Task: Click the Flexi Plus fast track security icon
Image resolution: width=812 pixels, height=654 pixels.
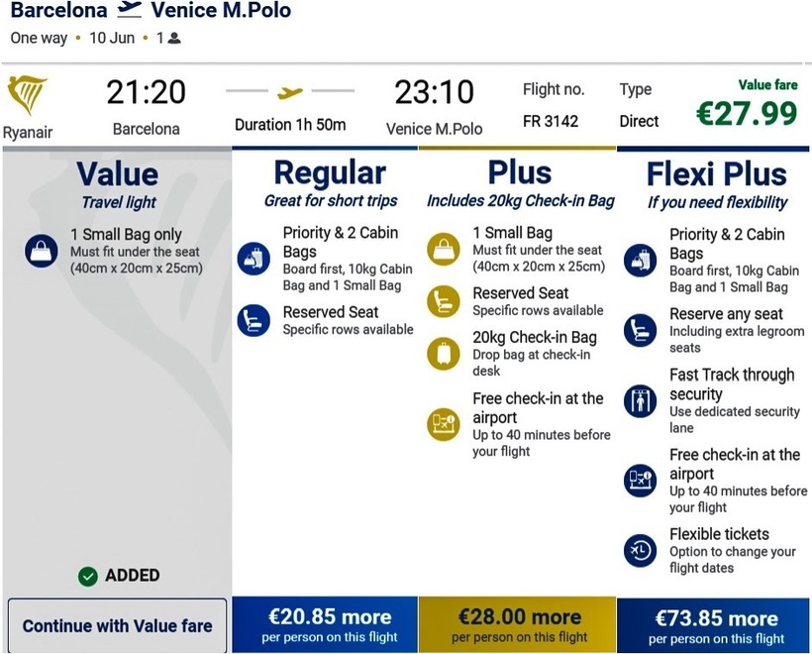Action: (x=640, y=400)
